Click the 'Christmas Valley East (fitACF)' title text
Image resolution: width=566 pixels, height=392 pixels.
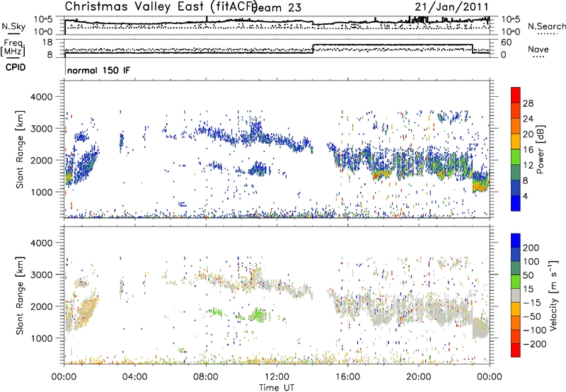point(161,6)
